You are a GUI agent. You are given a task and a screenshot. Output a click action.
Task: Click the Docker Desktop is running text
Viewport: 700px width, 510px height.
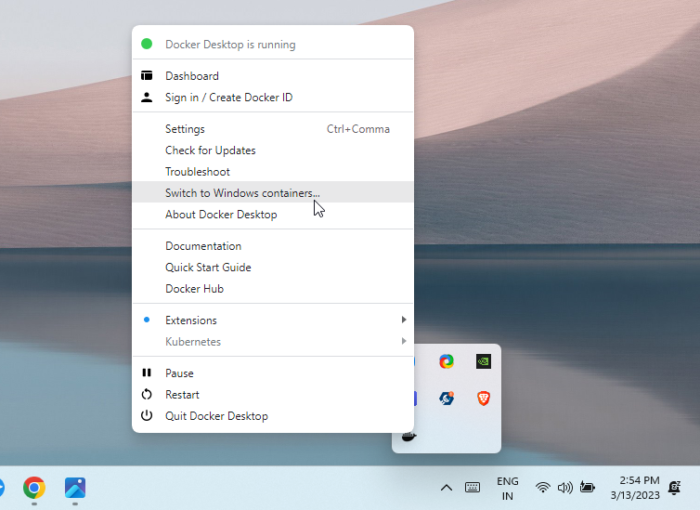pos(230,45)
